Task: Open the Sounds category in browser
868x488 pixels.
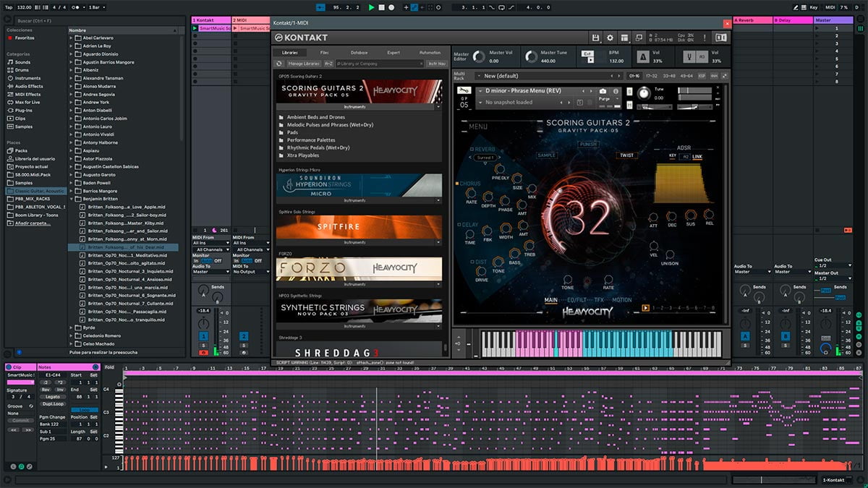Action: coord(22,62)
